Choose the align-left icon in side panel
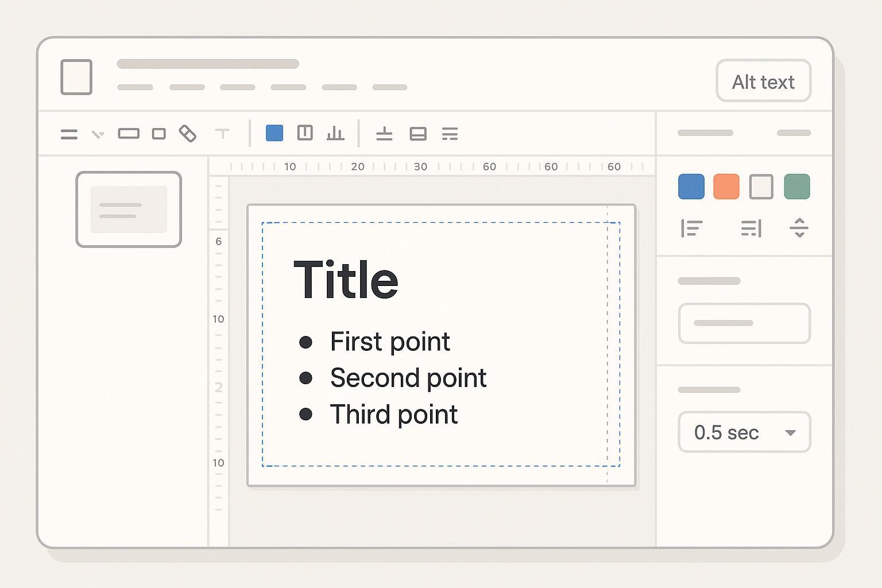Viewport: 882px width, 588px height. coord(691,229)
